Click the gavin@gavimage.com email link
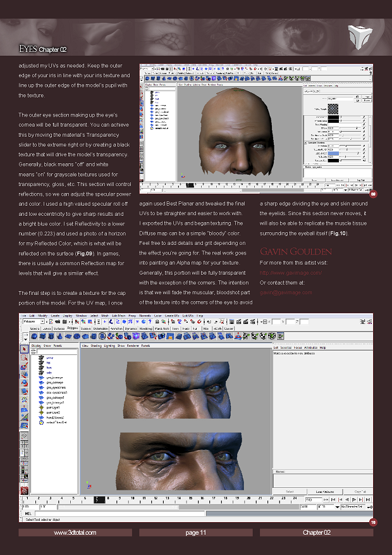The width and height of the screenshot is (392, 555). click(x=286, y=292)
